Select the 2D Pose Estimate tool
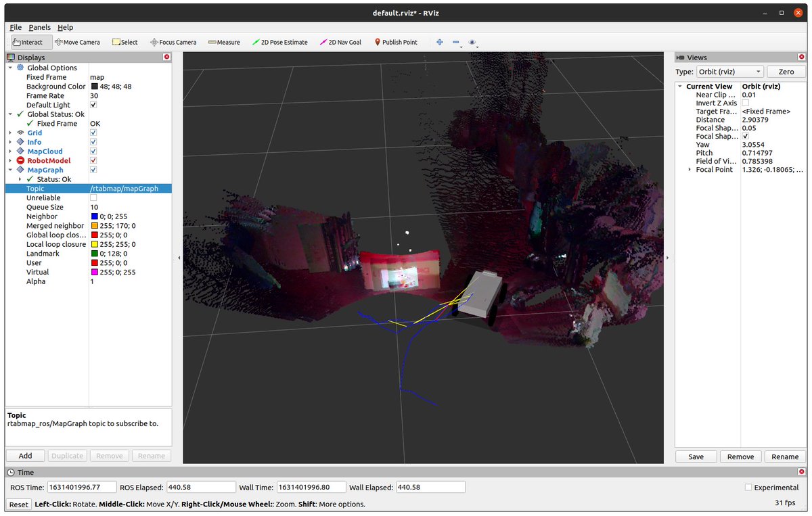The width and height of the screenshot is (812, 516). pos(279,42)
